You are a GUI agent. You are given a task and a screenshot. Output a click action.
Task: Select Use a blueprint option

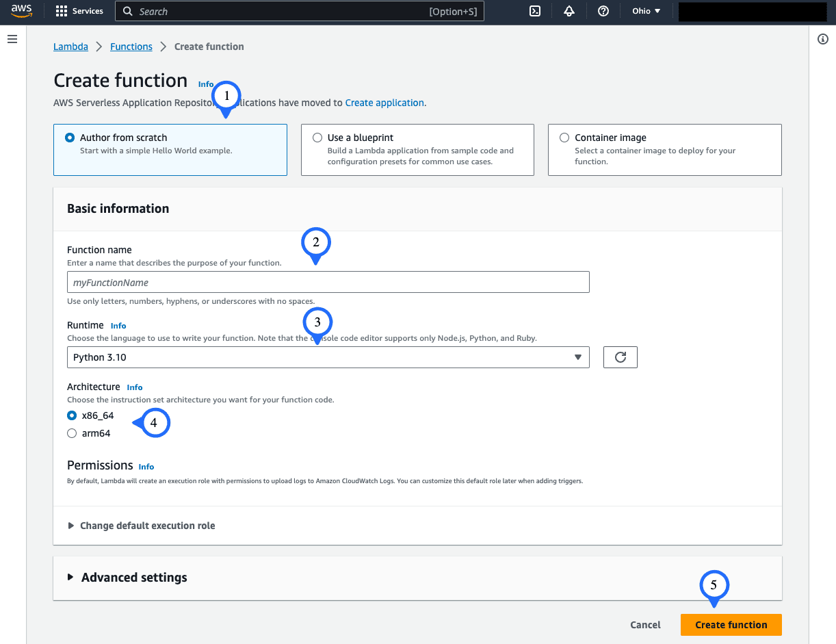317,138
